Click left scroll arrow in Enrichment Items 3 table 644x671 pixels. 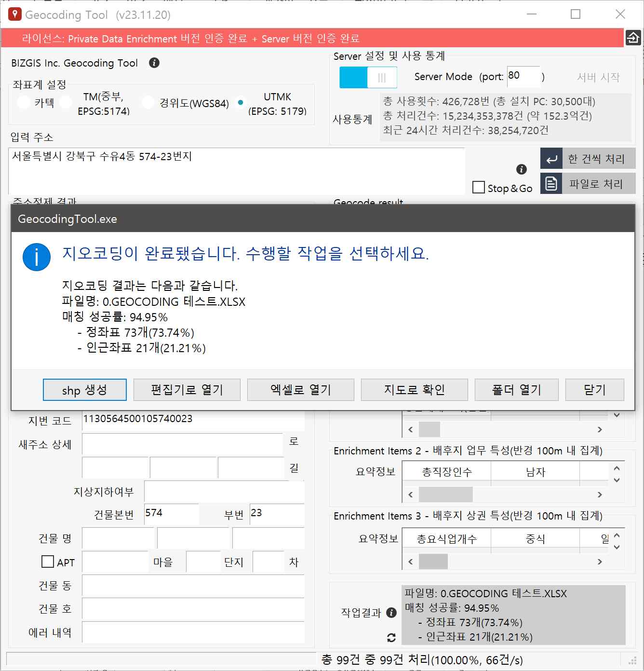tap(411, 561)
